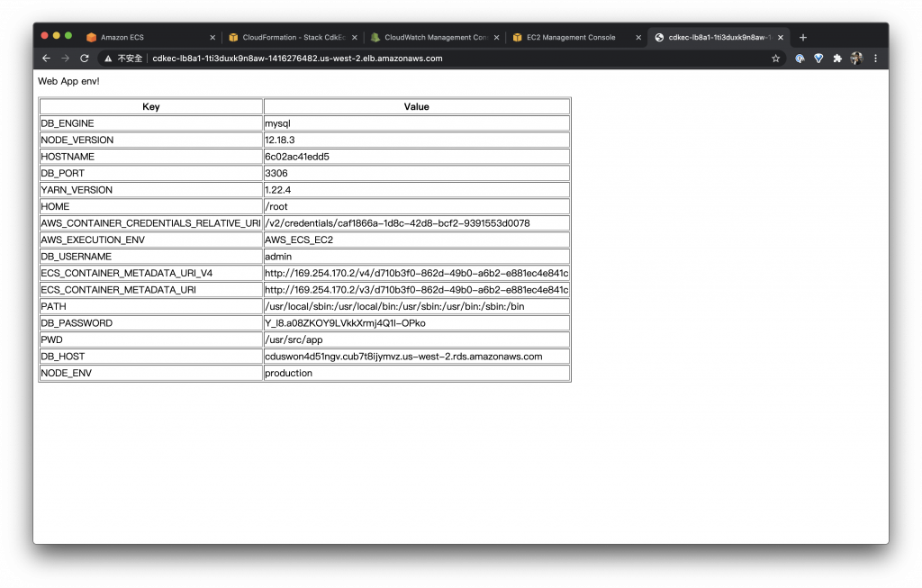Click the v3 metadata URL value

416,290
